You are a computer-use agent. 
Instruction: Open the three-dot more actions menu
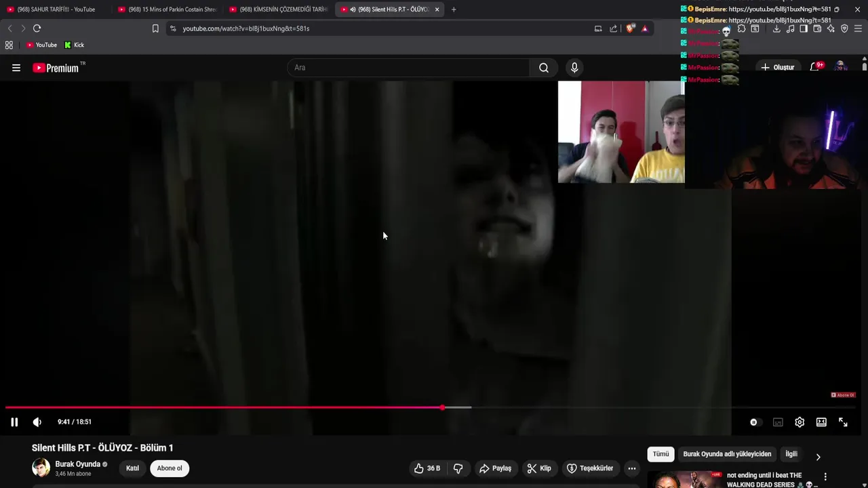tap(632, 468)
